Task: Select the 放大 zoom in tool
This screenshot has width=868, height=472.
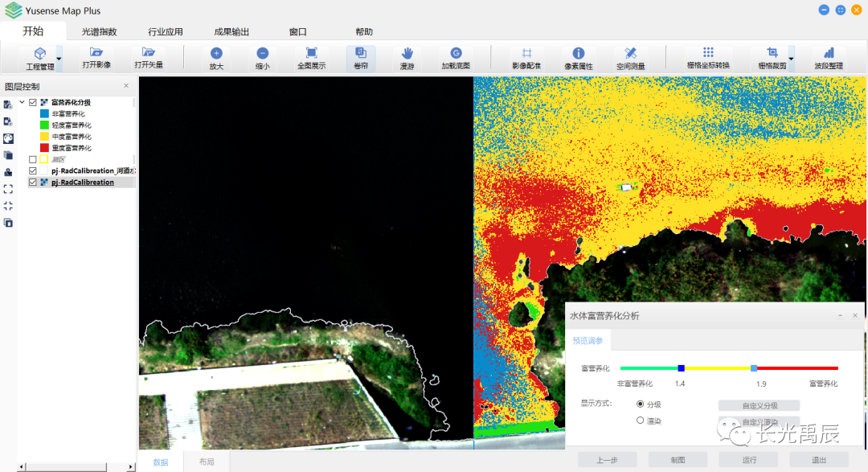Action: click(x=215, y=53)
